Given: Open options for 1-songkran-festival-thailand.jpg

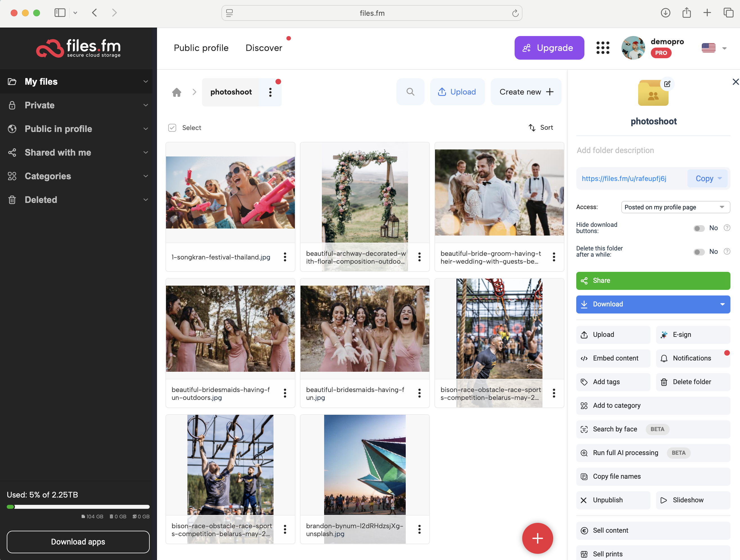Looking at the screenshot, I should coord(285,257).
